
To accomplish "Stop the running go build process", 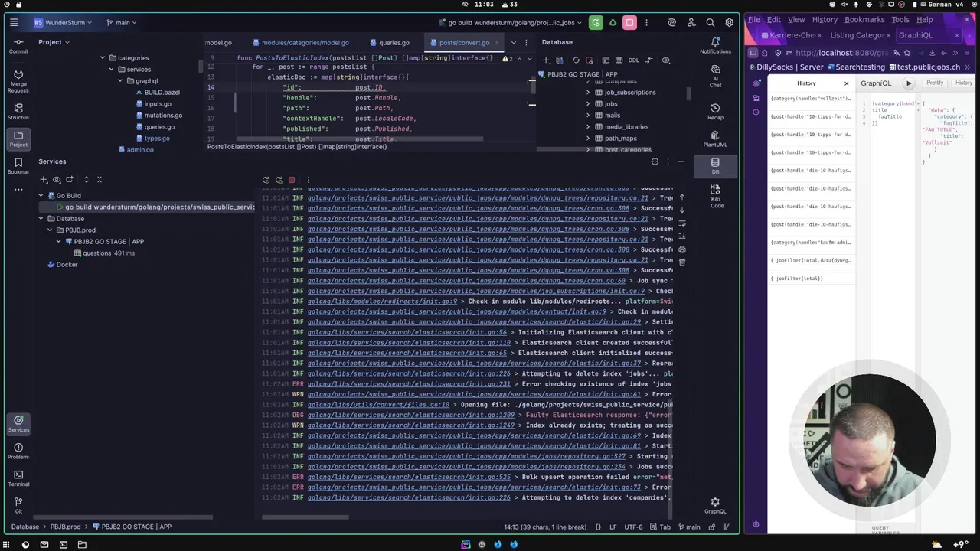I will 629,23.
